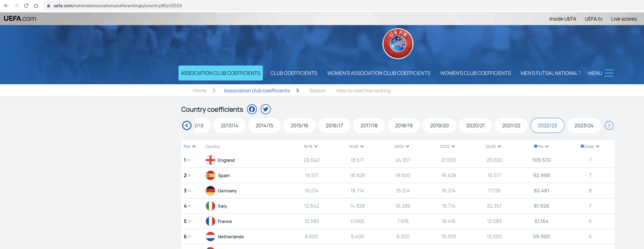Sort by 18/19 column

pos(310,146)
